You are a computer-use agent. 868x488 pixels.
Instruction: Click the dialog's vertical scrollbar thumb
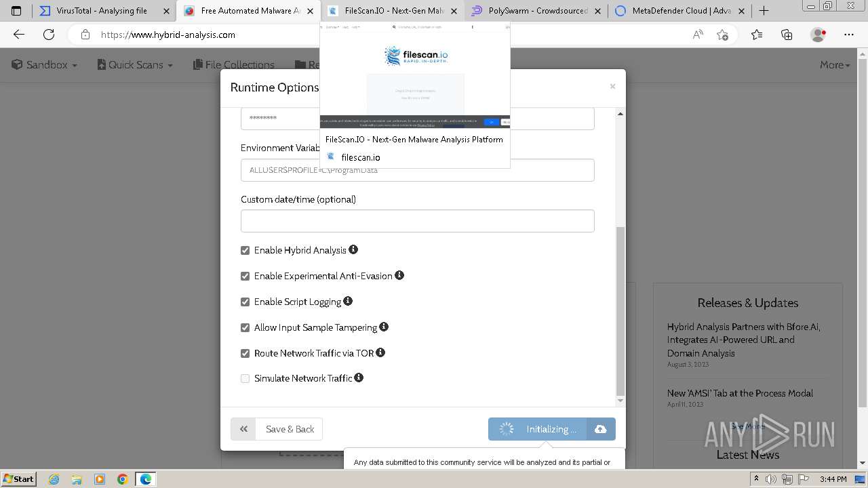[x=620, y=312]
